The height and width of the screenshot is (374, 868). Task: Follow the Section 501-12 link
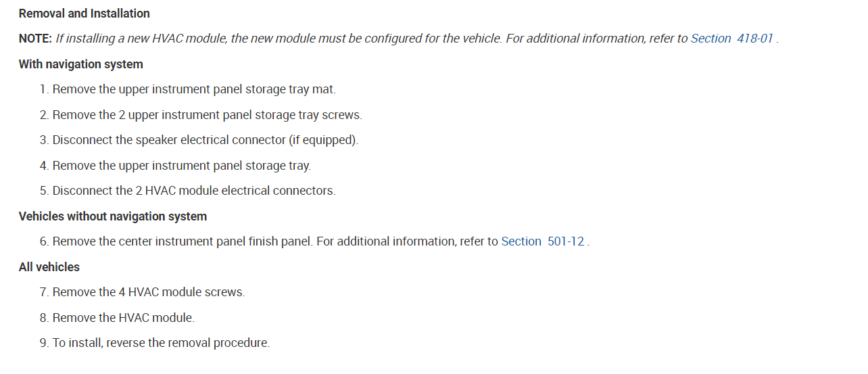point(542,241)
